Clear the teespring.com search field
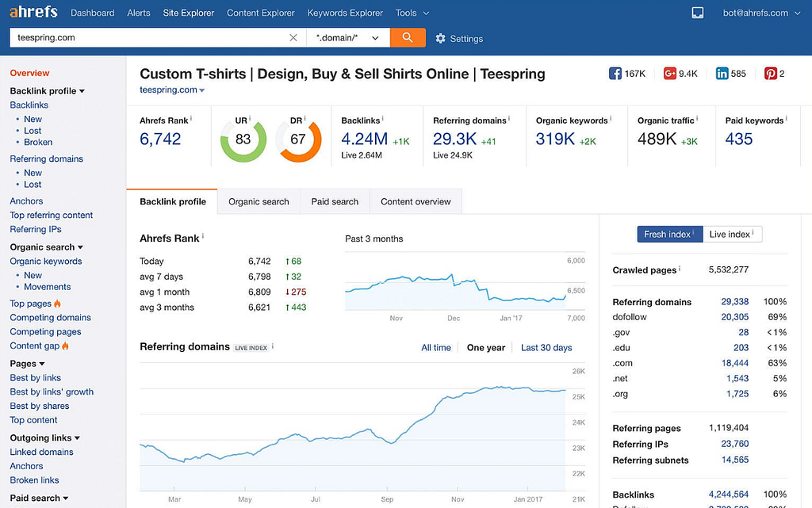The image size is (812, 508). tap(293, 37)
